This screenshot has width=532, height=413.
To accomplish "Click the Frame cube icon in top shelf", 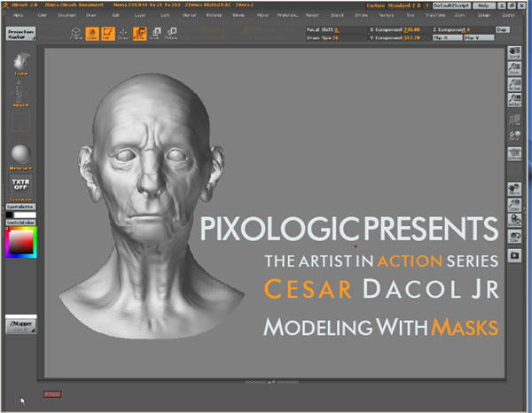I will click(x=76, y=33).
